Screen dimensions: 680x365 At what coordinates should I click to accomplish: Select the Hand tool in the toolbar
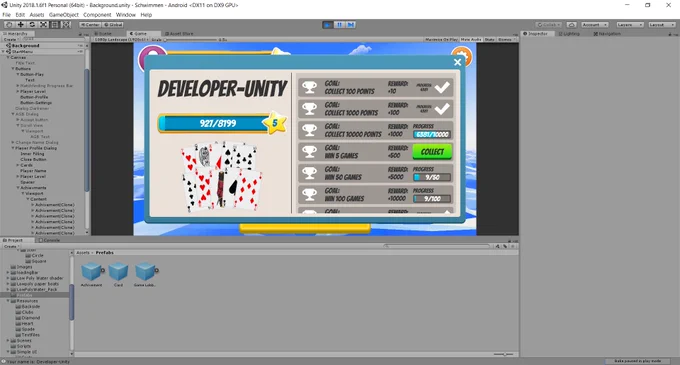point(9,25)
